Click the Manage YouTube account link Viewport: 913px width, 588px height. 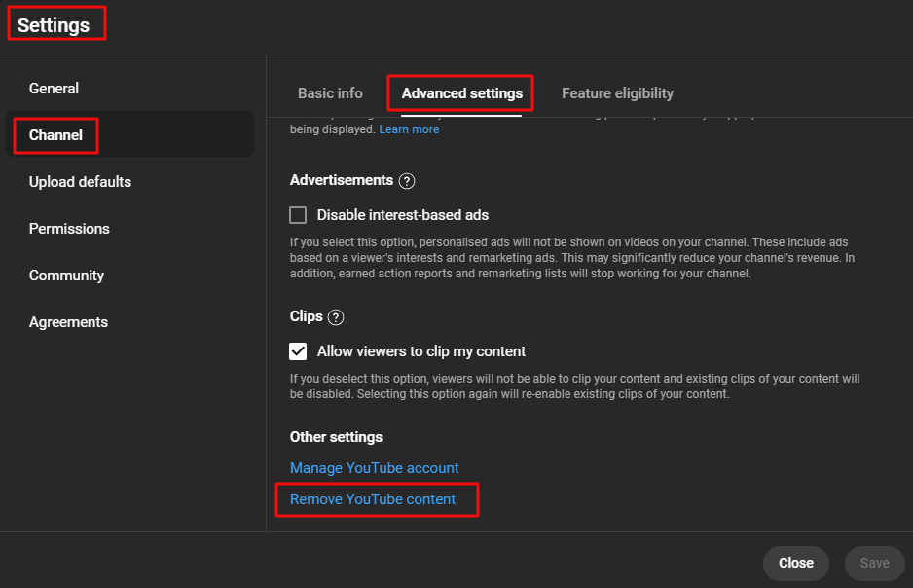point(374,468)
